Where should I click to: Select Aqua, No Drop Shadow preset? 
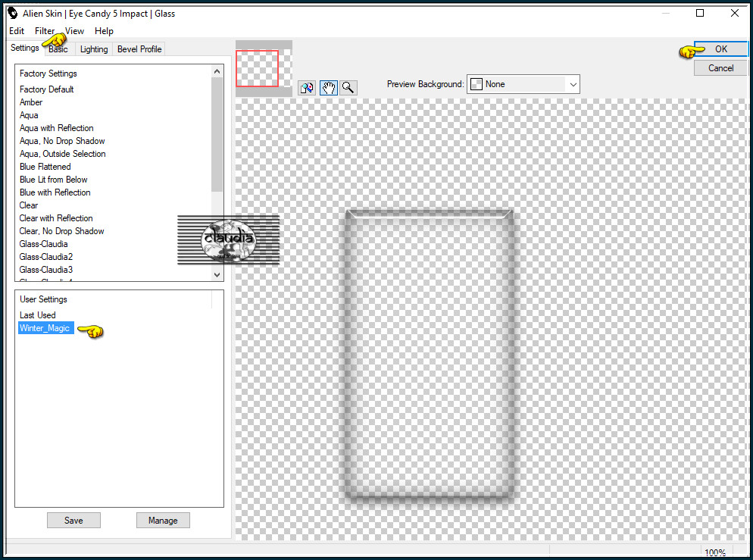62,141
